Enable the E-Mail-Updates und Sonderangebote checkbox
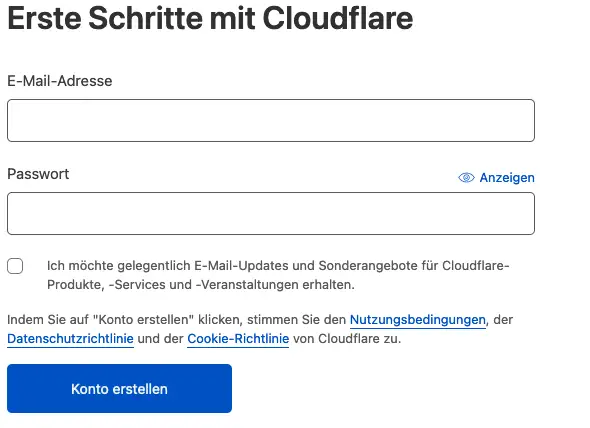Screen dimensions: 590x428 click(x=15, y=266)
